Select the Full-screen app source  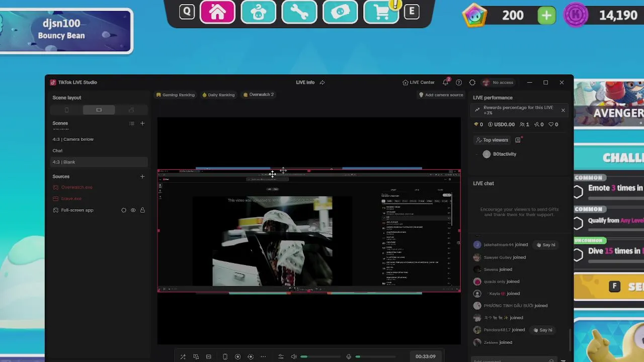click(77, 210)
